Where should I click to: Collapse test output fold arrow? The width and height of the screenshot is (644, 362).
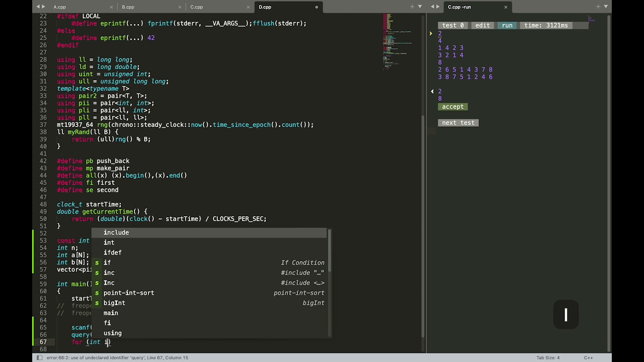[432, 92]
